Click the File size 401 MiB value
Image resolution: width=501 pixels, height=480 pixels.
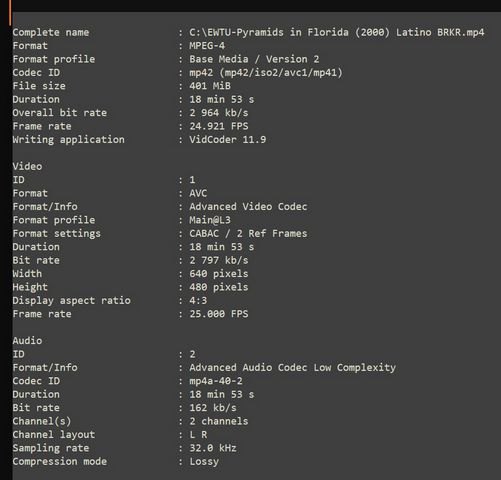(x=210, y=86)
